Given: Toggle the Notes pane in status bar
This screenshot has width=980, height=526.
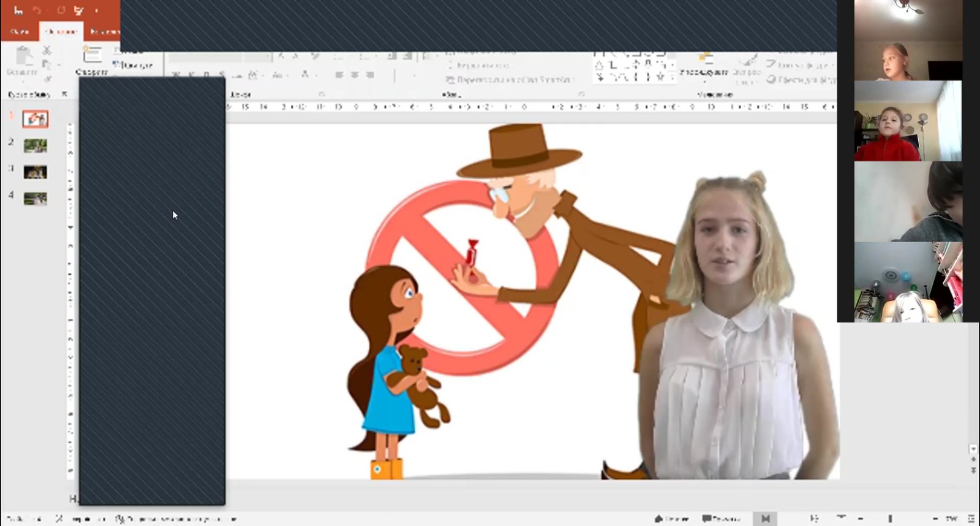Looking at the screenshot, I should pyautogui.click(x=671, y=519).
